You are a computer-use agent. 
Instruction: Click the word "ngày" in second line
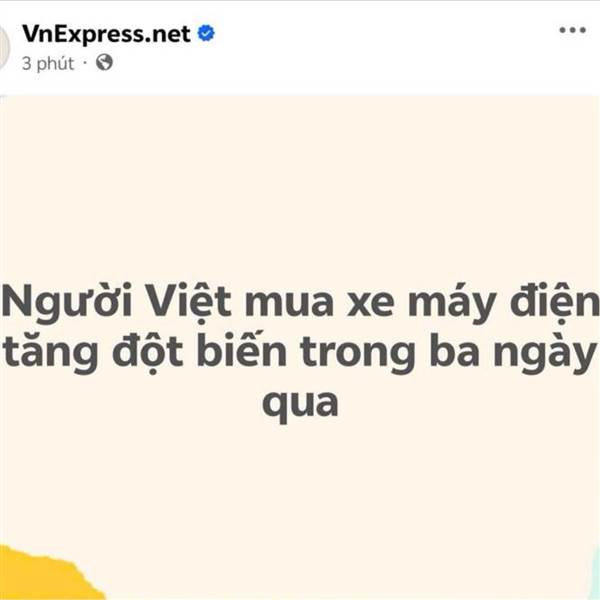tap(545, 354)
